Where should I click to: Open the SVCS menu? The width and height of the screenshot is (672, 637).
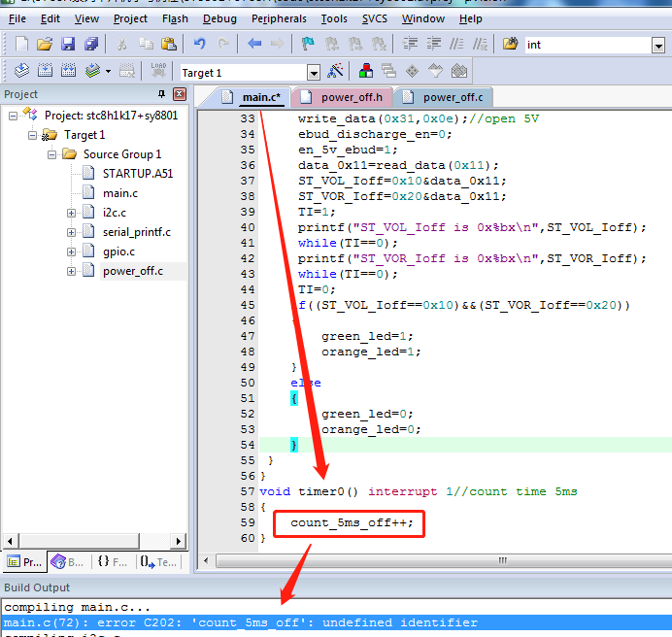(x=375, y=18)
